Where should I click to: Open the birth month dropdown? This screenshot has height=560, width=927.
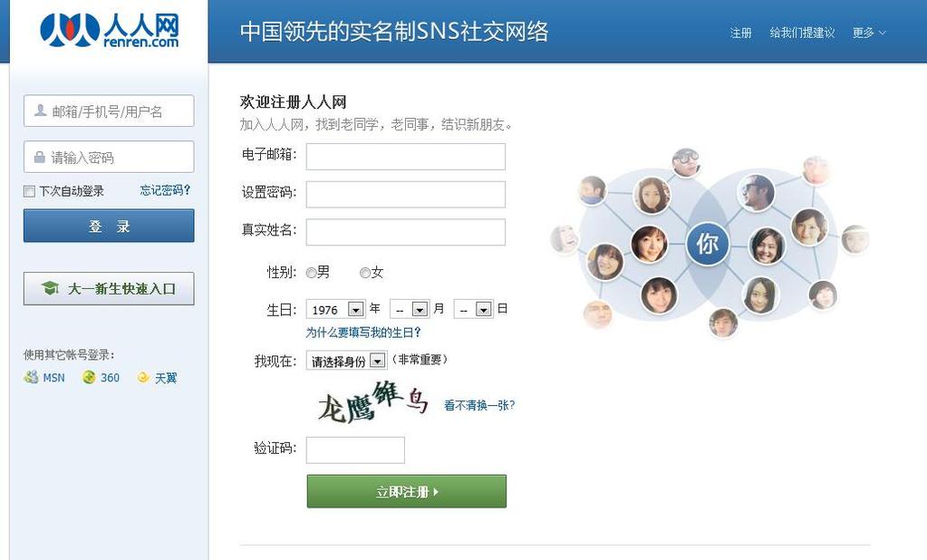409,309
